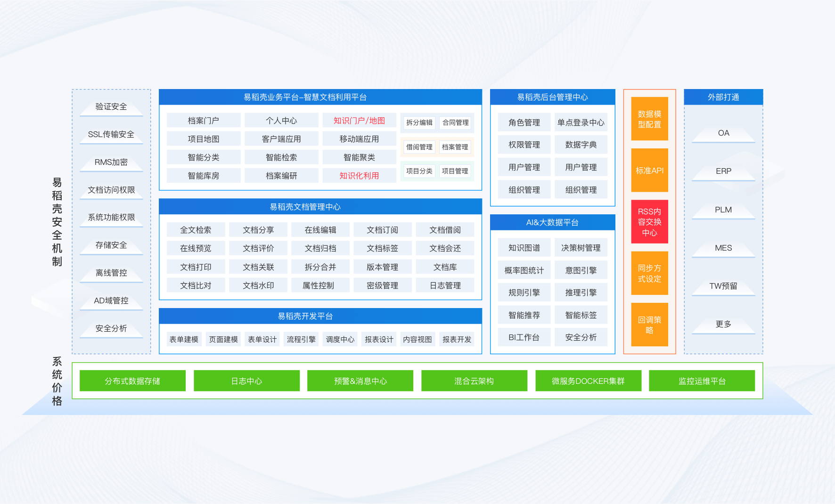
Task: Click the SSL传输安全 security item
Action: pyautogui.click(x=111, y=135)
